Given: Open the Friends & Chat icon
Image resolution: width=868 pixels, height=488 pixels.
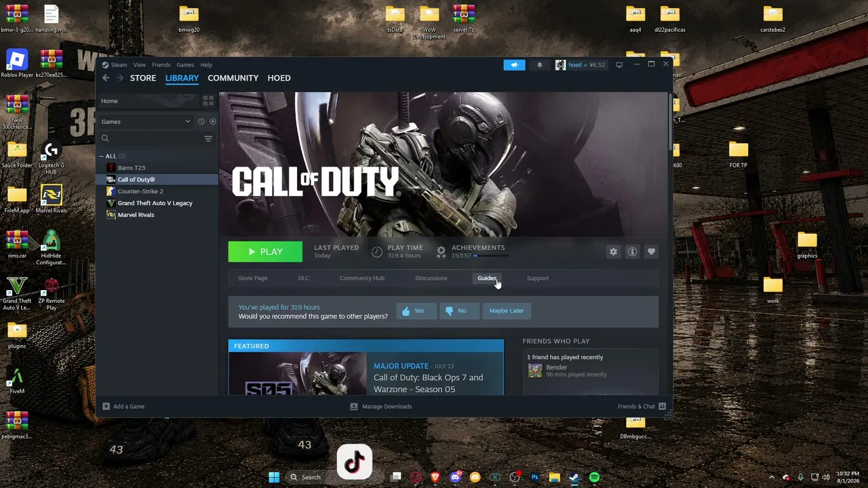Looking at the screenshot, I should 662,407.
